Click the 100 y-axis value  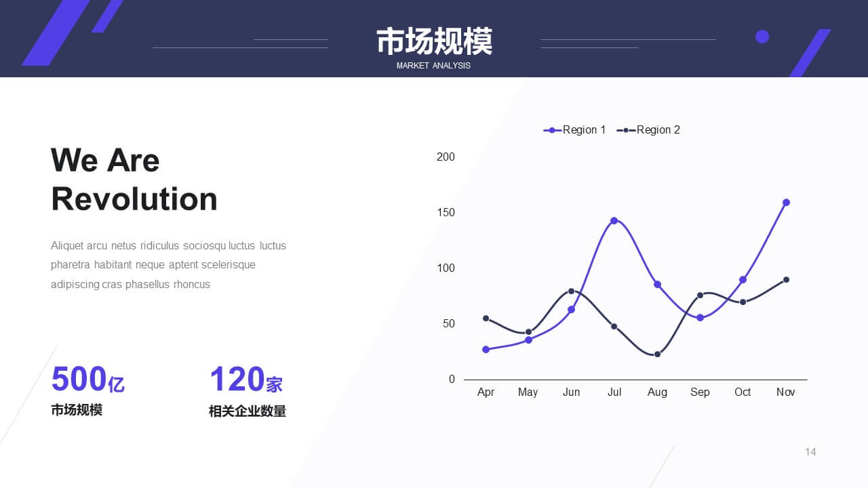coord(446,268)
